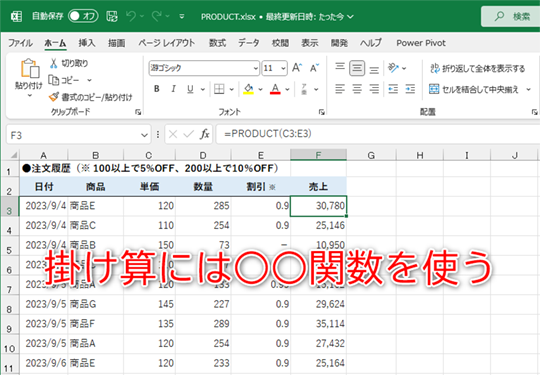Click the insert function fx icon
The image size is (540, 375).
tap(205, 134)
